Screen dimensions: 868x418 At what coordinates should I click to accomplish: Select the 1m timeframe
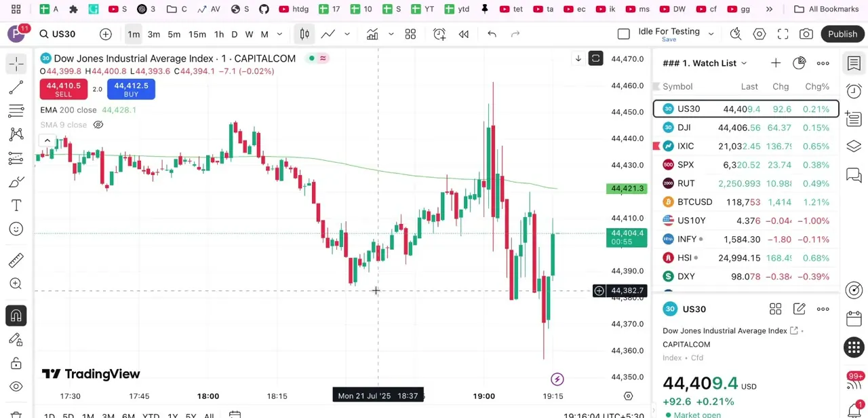point(134,34)
